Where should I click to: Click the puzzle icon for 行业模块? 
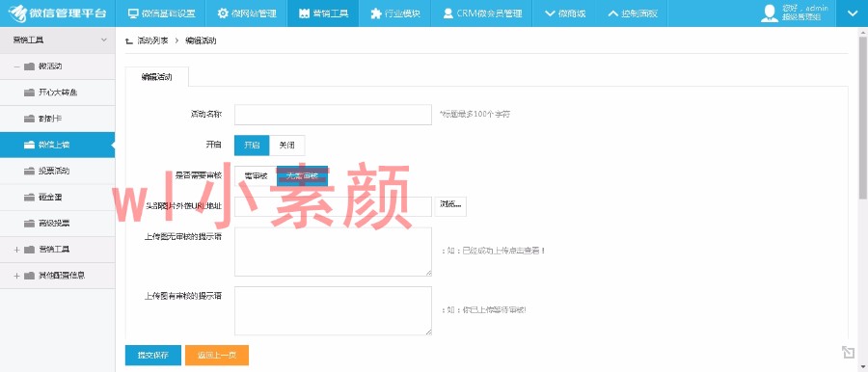coord(376,13)
